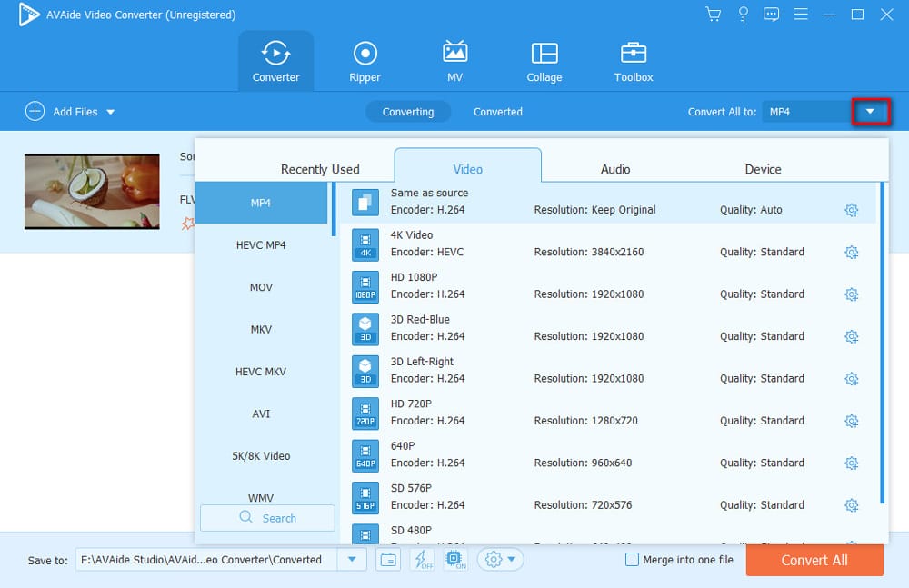Switch to the Device tab
The width and height of the screenshot is (909, 588).
(x=763, y=168)
